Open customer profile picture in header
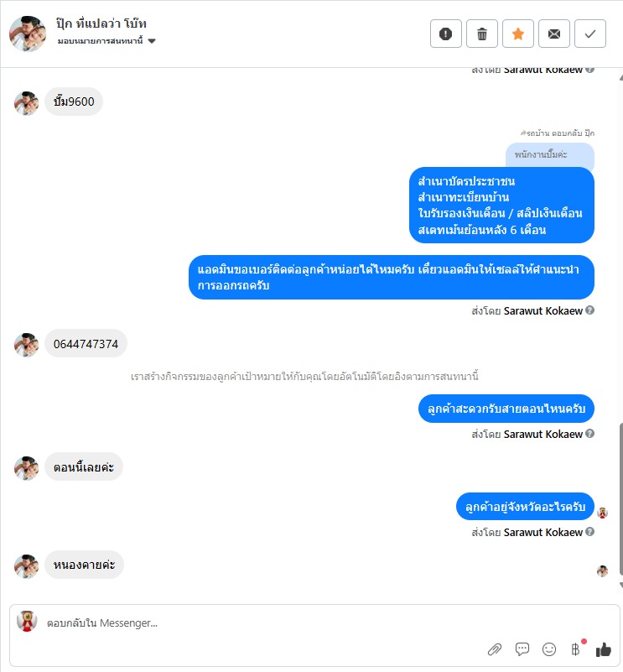623x672 pixels. [28, 34]
